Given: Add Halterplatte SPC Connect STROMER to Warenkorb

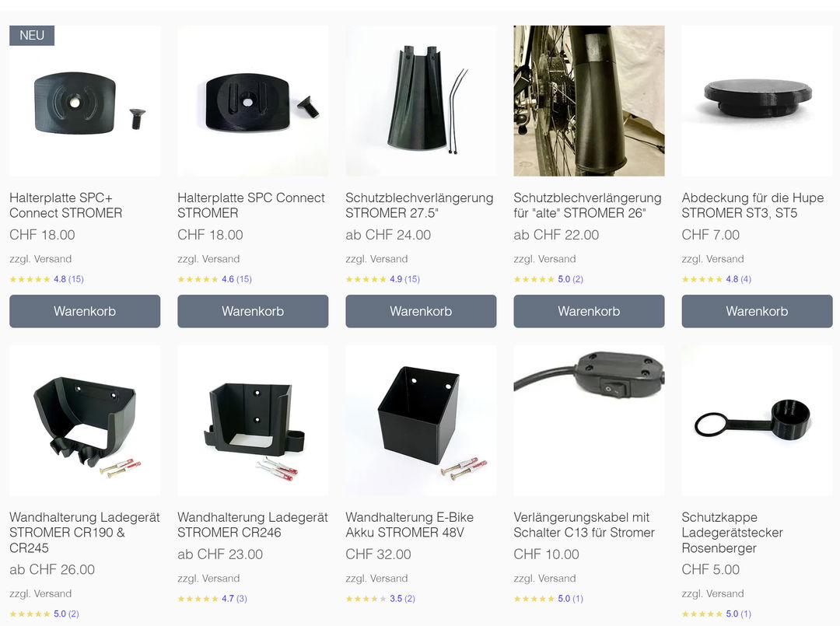Looking at the screenshot, I should pyautogui.click(x=253, y=311).
